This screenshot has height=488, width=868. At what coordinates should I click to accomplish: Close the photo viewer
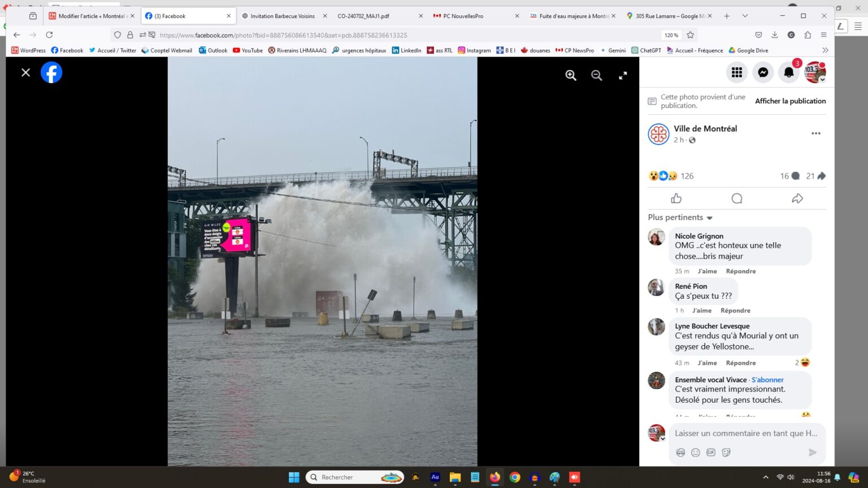[25, 72]
